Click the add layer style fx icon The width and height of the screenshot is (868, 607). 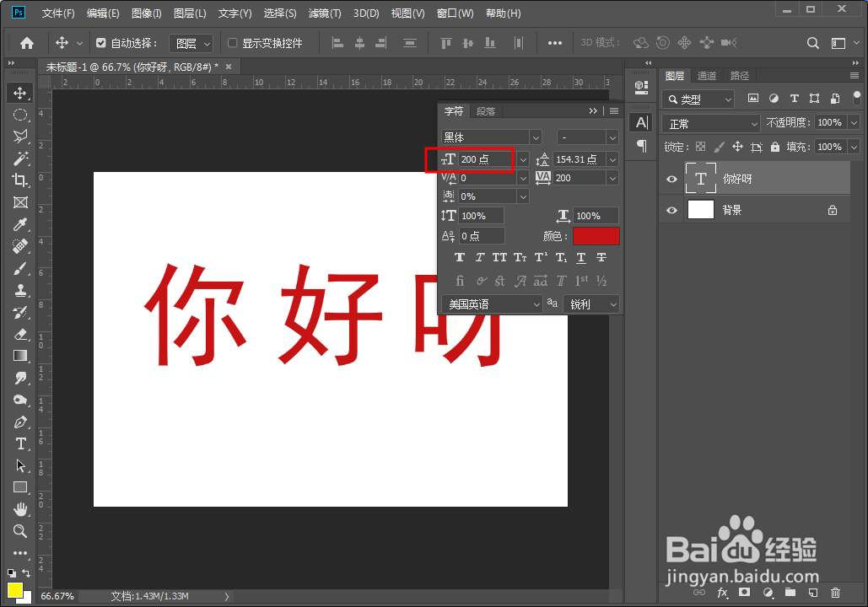click(722, 593)
